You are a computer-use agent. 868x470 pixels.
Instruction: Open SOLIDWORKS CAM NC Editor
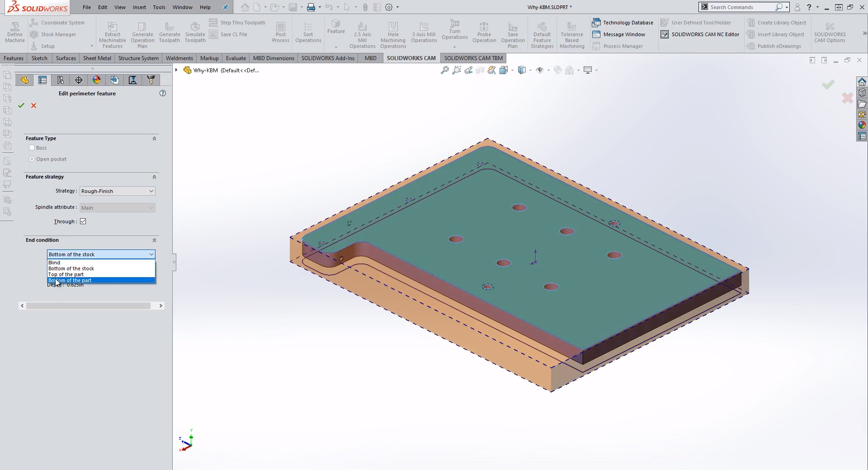[x=700, y=34]
